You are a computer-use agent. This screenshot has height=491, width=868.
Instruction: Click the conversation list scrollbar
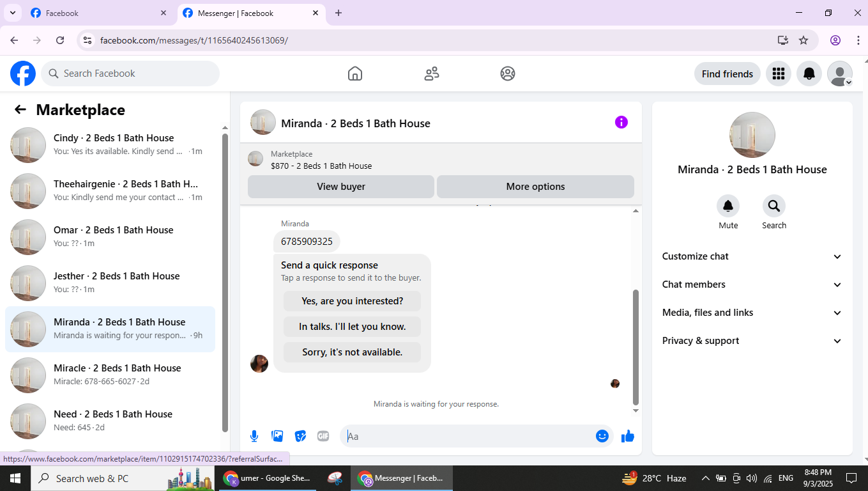coord(225,282)
